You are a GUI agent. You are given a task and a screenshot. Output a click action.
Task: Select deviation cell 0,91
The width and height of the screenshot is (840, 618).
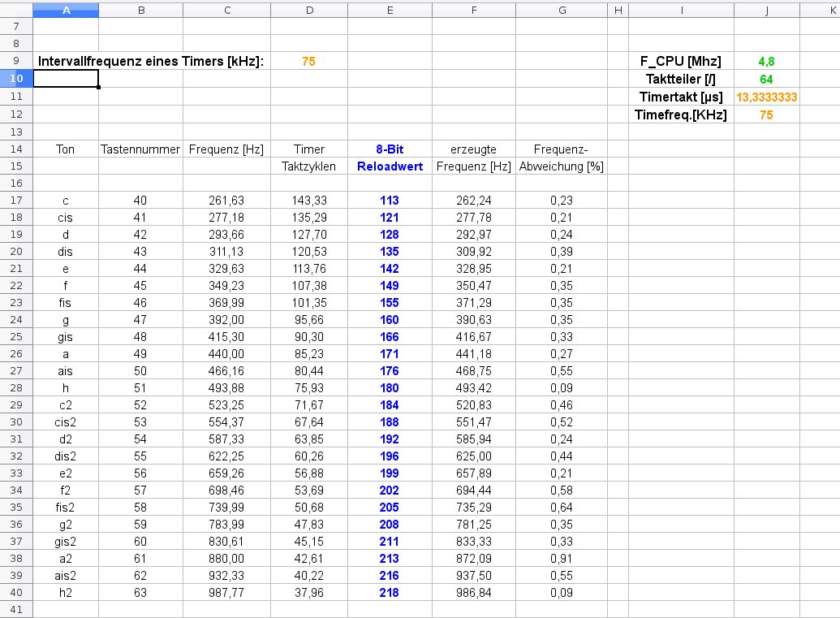[562, 559]
